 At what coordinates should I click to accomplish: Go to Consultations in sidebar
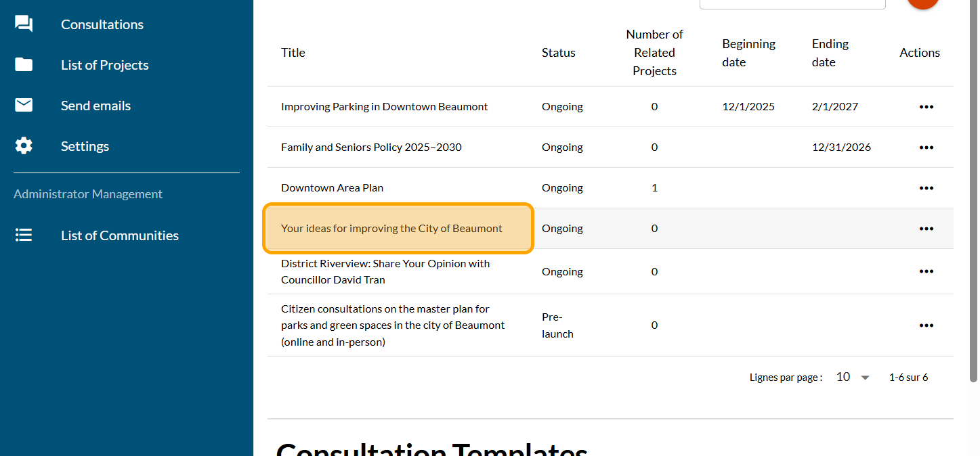coord(102,24)
